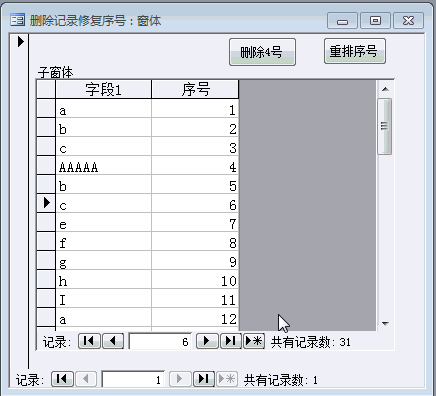Click subform scrollbar down arrow

point(385,323)
